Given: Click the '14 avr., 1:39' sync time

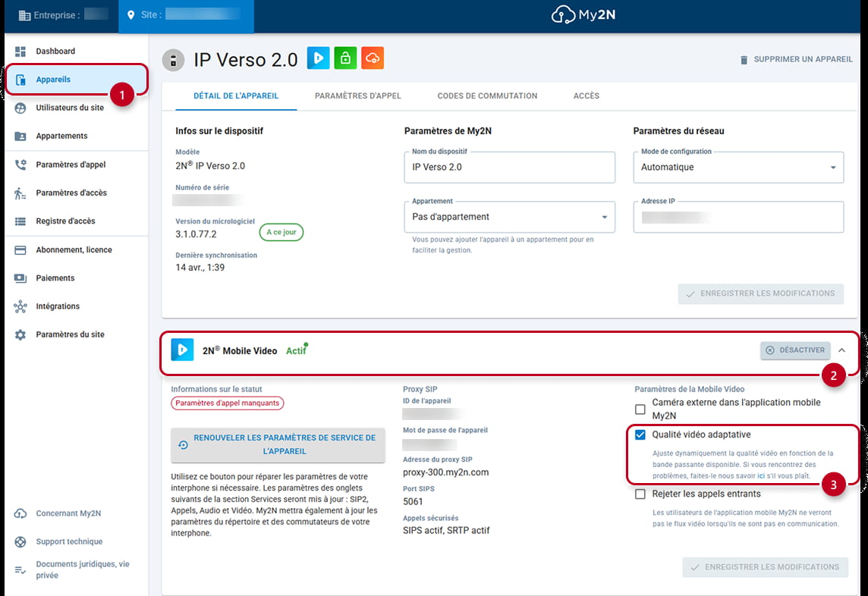Looking at the screenshot, I should tap(200, 268).
